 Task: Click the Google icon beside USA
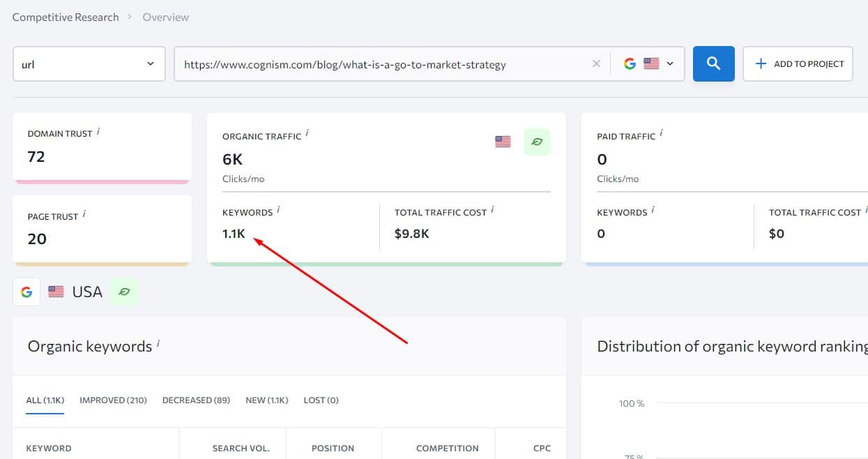click(x=26, y=292)
